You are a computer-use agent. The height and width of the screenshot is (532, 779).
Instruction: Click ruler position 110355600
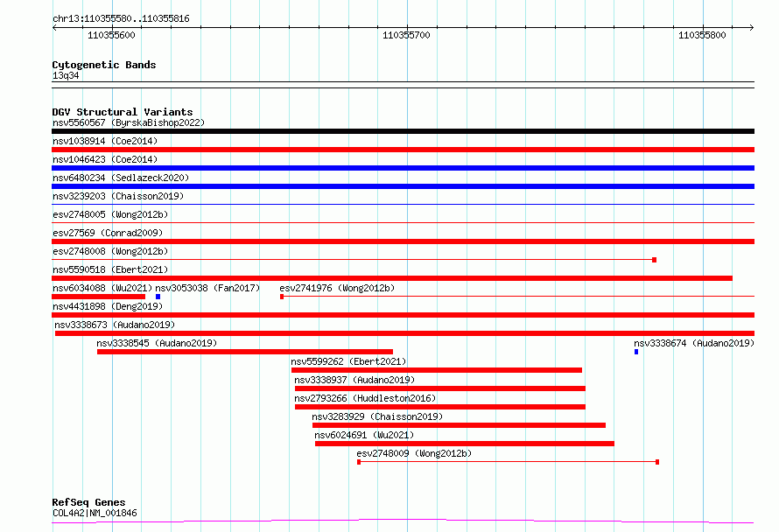(x=111, y=35)
